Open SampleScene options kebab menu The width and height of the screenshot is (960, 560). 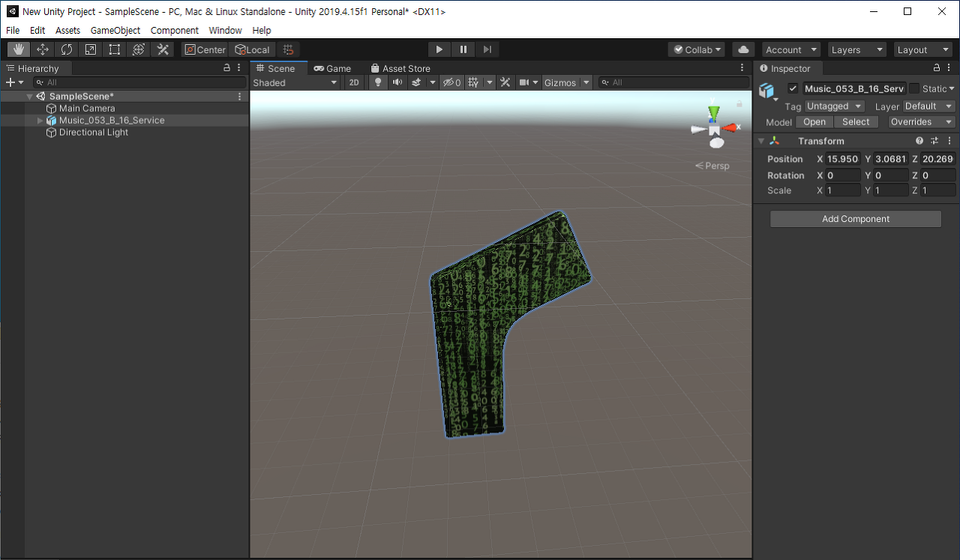tap(240, 97)
